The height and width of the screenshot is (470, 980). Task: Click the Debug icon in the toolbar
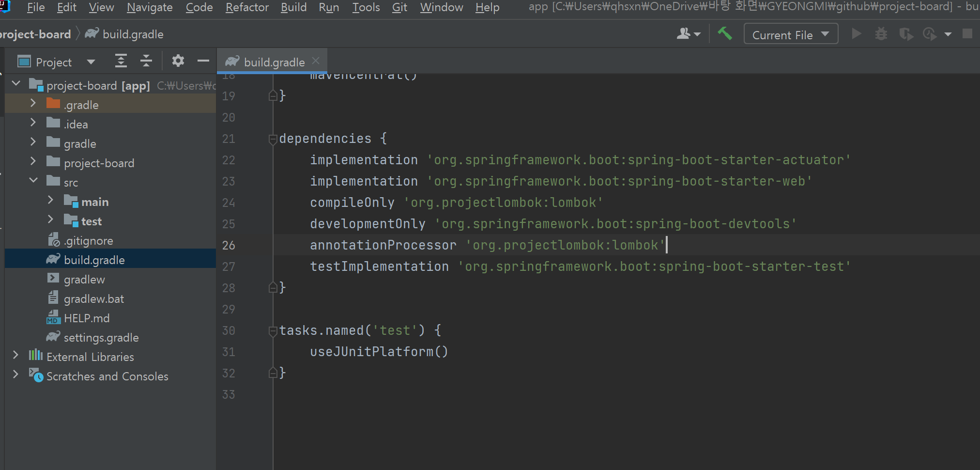tap(881, 33)
